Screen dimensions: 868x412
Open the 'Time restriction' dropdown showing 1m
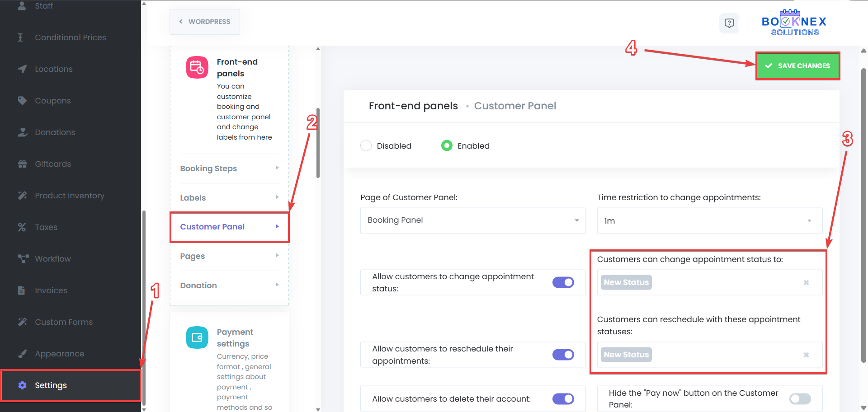709,221
